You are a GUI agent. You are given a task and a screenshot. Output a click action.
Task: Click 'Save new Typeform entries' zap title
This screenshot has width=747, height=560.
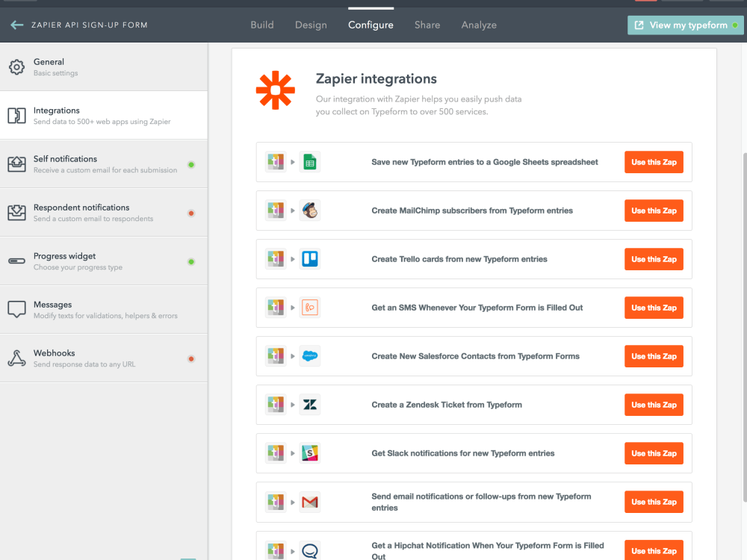pyautogui.click(x=485, y=162)
